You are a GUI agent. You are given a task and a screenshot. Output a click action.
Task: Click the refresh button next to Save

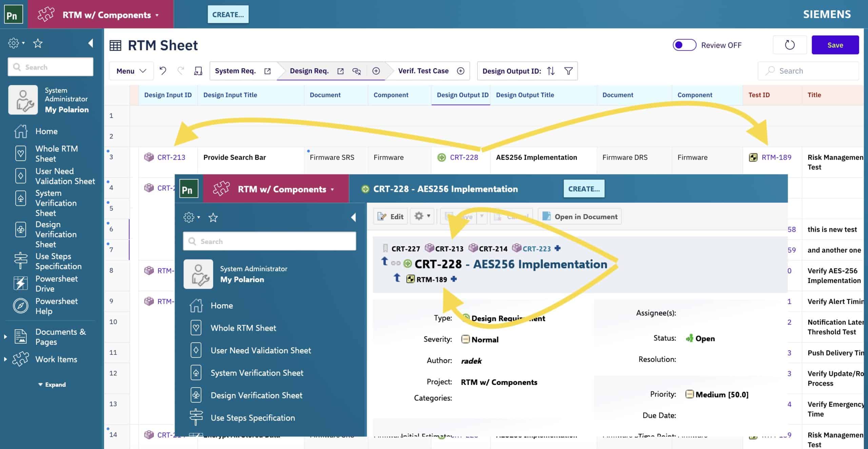click(790, 45)
